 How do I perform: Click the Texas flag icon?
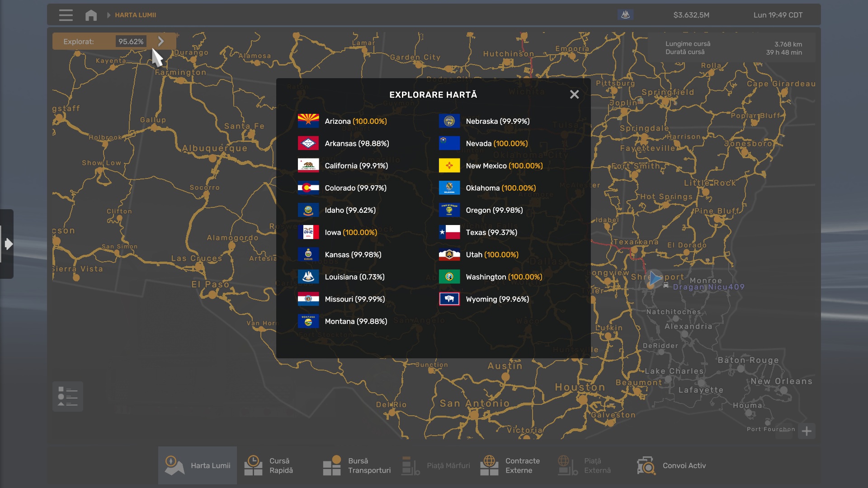(x=449, y=232)
